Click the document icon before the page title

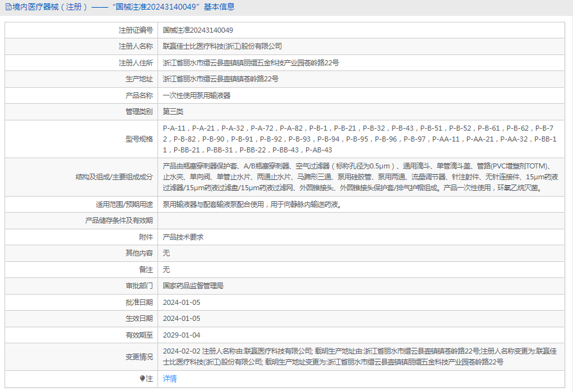coord(8,7)
